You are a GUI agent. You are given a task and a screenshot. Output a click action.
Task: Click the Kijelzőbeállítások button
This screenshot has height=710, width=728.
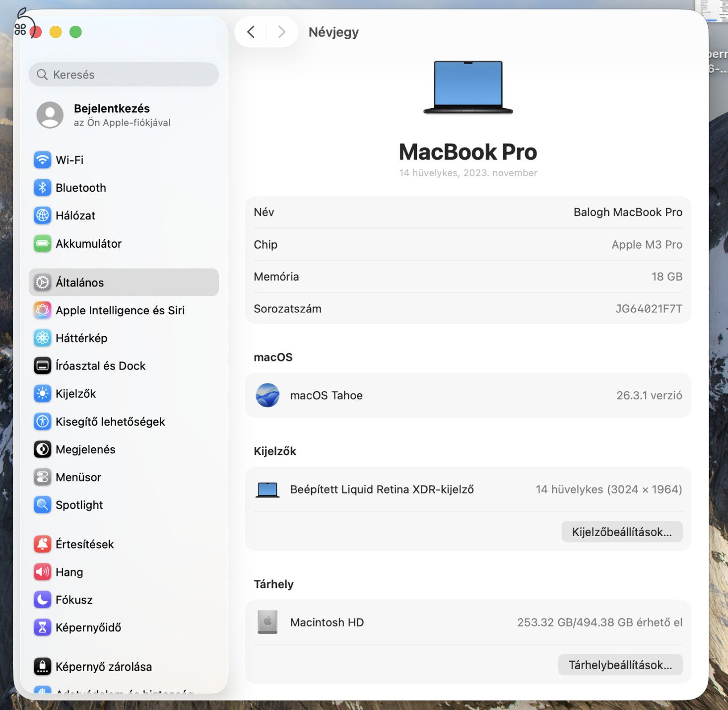coord(622,532)
